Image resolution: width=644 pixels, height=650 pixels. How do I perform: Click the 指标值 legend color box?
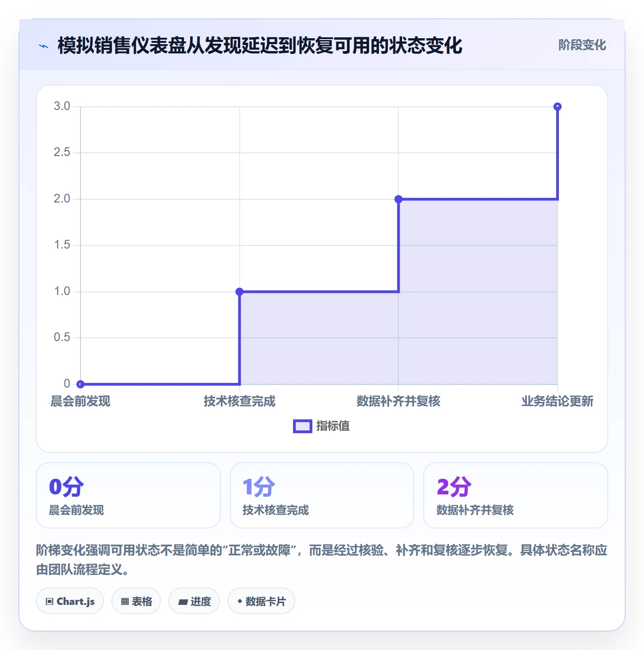point(303,426)
